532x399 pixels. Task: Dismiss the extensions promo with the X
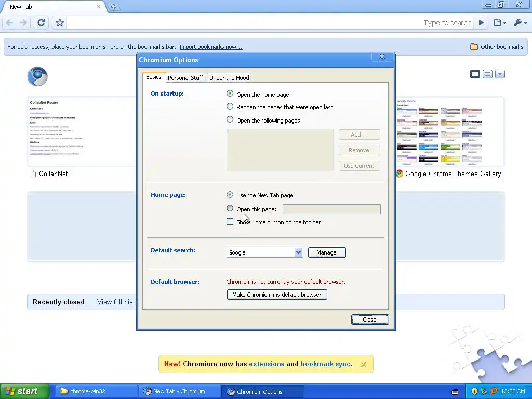(x=363, y=364)
